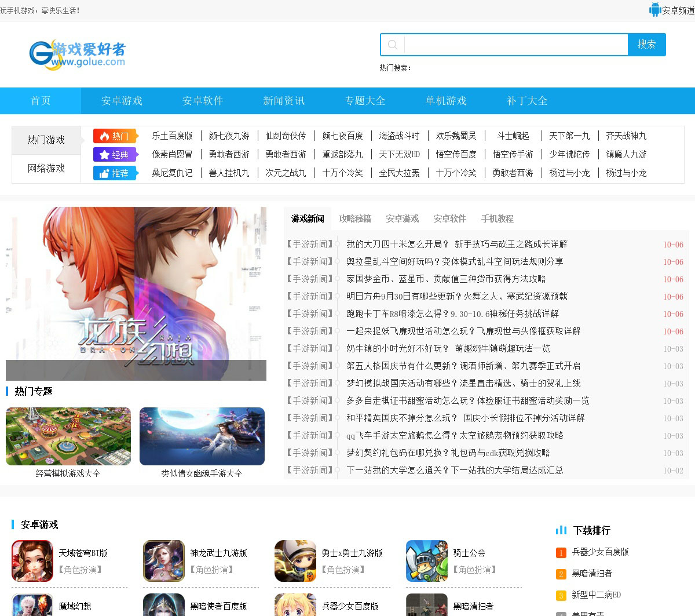Open the 镇魔人九游 link

(626, 154)
